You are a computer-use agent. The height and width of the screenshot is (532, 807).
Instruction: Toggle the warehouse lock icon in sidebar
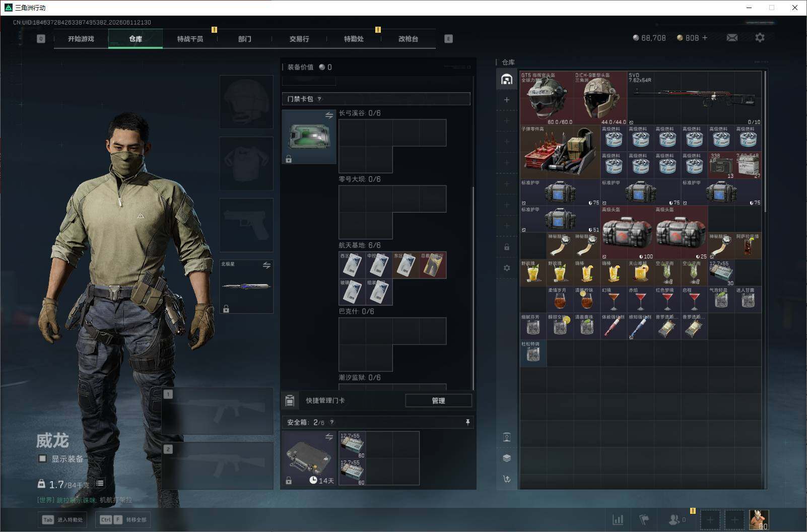[507, 247]
